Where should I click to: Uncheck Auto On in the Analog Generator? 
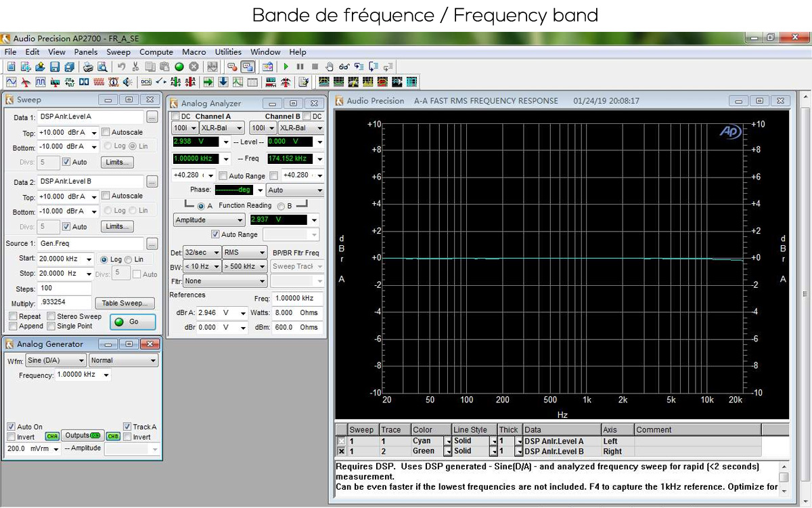[x=10, y=427]
